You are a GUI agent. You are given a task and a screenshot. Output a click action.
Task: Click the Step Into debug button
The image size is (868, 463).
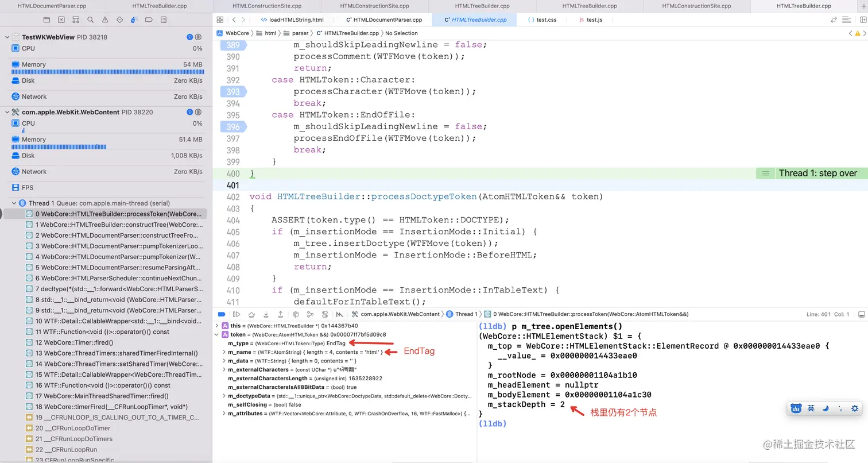pyautogui.click(x=266, y=314)
